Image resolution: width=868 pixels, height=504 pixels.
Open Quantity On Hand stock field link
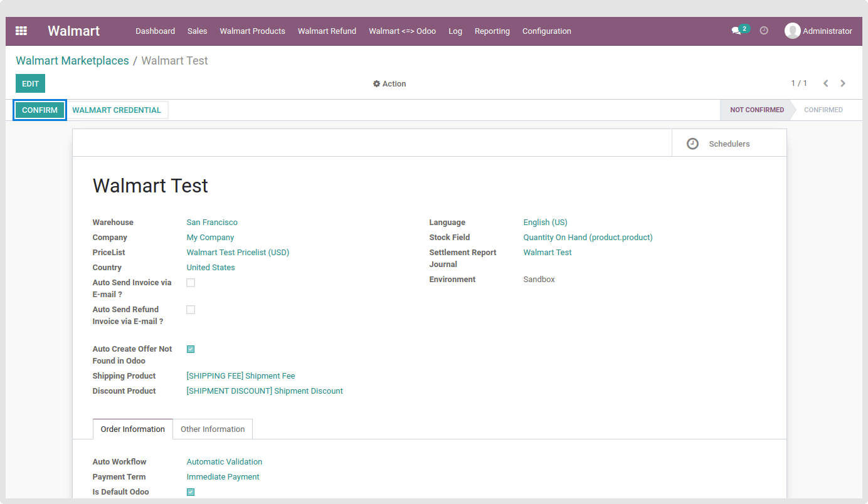tap(588, 238)
